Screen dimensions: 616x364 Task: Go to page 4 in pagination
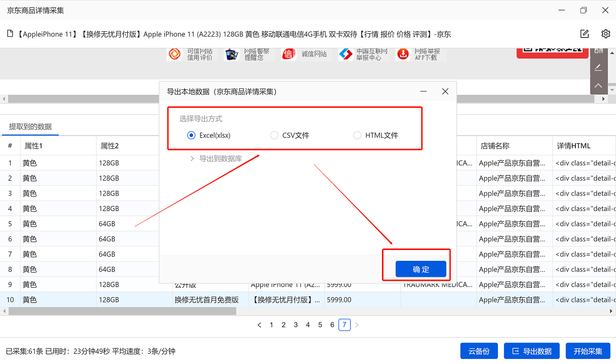pyautogui.click(x=308, y=325)
